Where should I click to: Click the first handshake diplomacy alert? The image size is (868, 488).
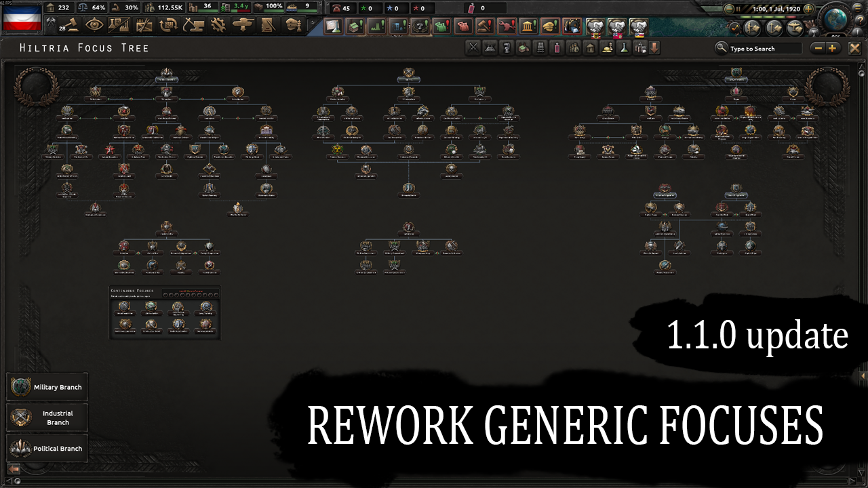[595, 26]
